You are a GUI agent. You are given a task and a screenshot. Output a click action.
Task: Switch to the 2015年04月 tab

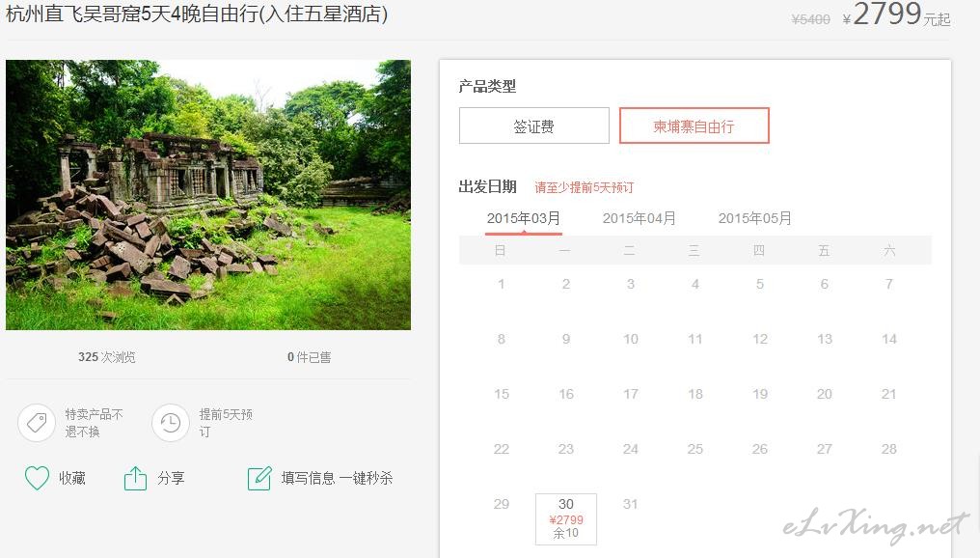click(640, 219)
